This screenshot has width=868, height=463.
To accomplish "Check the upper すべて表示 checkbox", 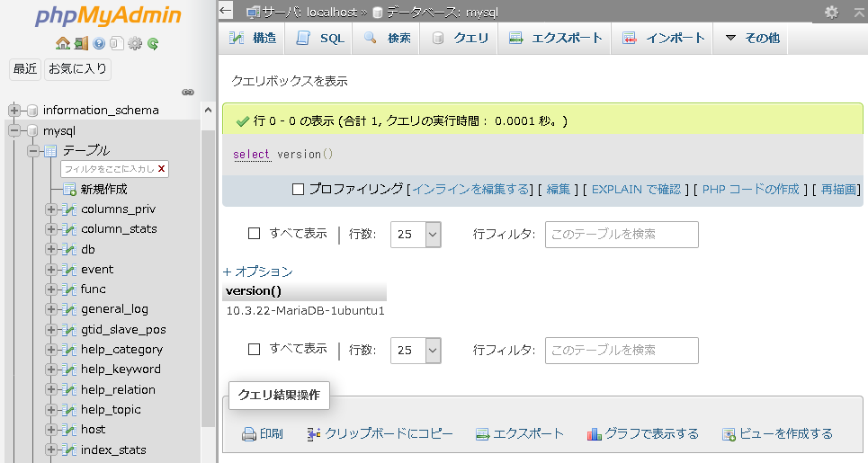I will [x=254, y=234].
